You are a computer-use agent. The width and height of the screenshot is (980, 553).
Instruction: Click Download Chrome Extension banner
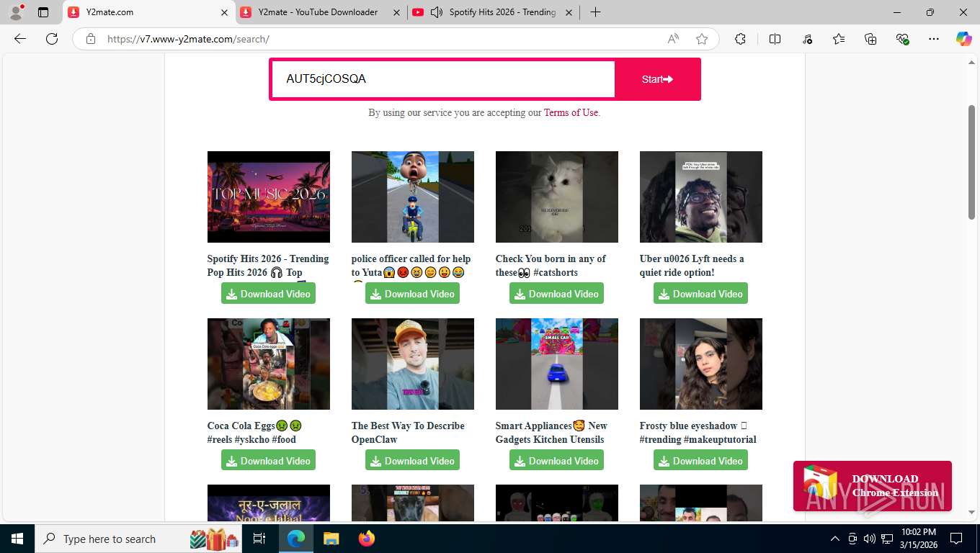pos(873,486)
